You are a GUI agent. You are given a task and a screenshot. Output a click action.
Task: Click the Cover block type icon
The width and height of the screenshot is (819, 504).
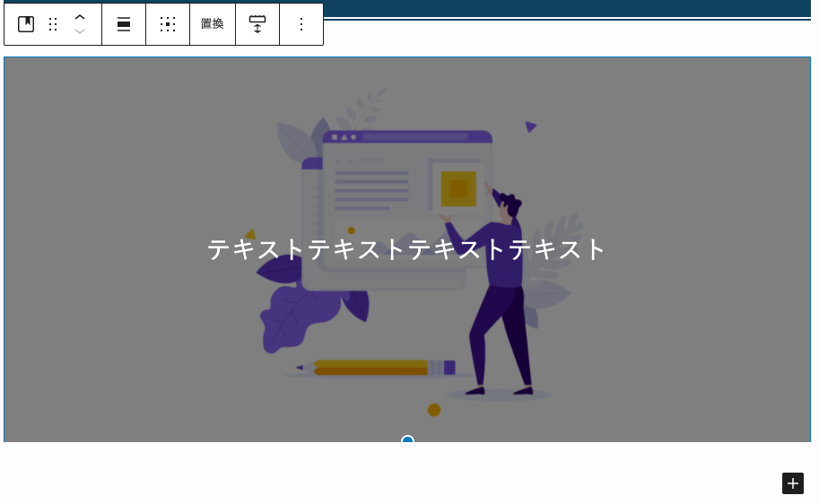point(26,24)
